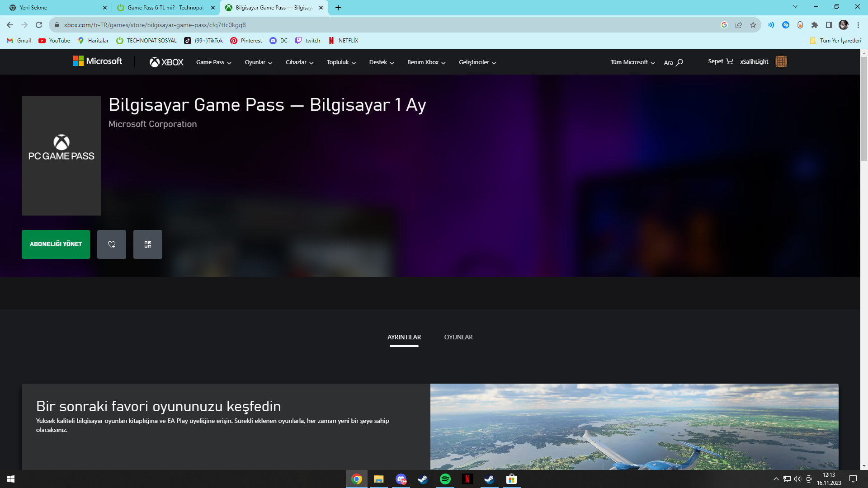Image resolution: width=868 pixels, height=488 pixels.
Task: Expand the Oyunlar dropdown menu
Action: (x=258, y=62)
